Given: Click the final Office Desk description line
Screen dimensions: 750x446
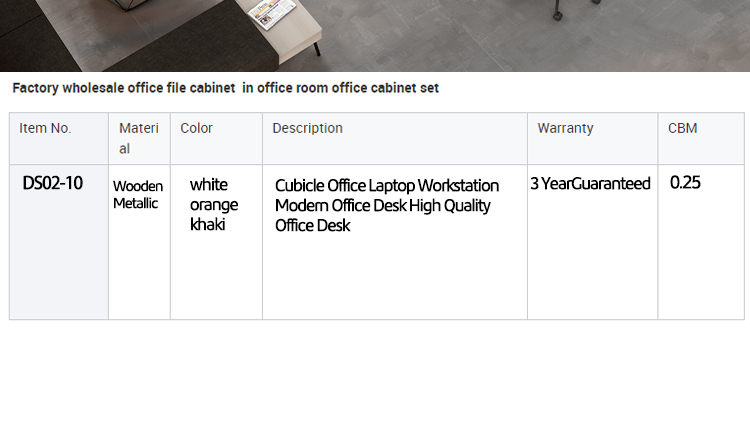Looking at the screenshot, I should 312,226.
